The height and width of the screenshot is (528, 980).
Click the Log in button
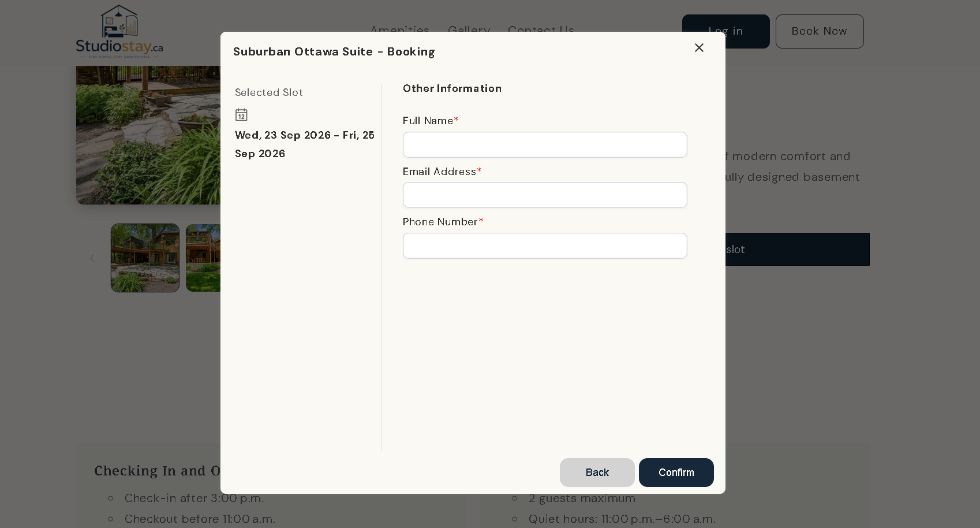coord(725,31)
